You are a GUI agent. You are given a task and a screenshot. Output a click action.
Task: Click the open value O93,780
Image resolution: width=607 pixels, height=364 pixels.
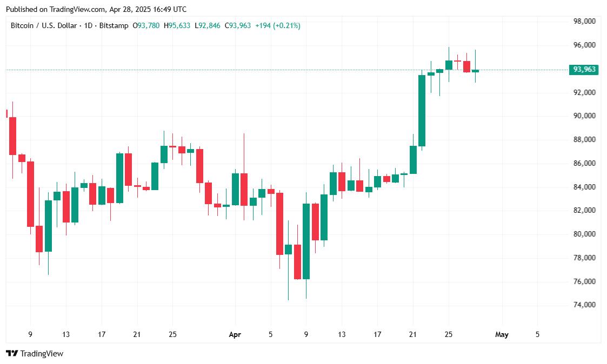coord(146,25)
